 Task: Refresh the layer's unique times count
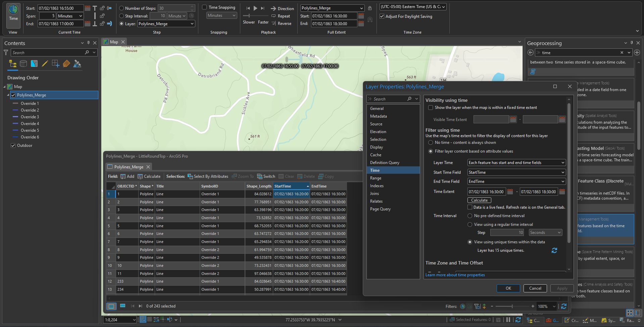click(554, 250)
